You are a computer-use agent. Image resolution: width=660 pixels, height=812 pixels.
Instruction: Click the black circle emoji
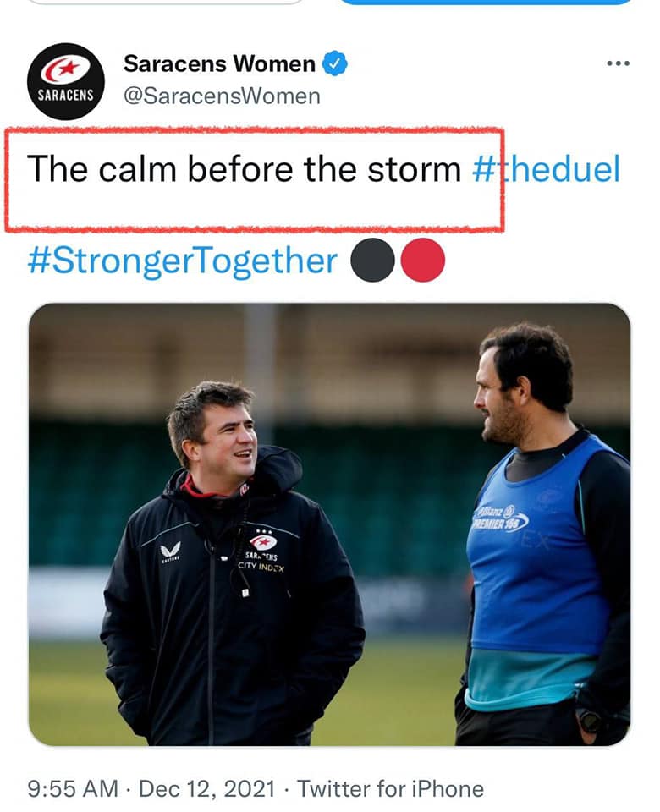373,261
